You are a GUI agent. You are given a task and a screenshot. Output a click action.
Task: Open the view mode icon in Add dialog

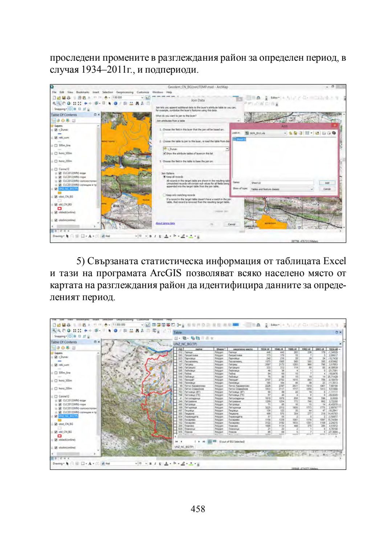308,133
